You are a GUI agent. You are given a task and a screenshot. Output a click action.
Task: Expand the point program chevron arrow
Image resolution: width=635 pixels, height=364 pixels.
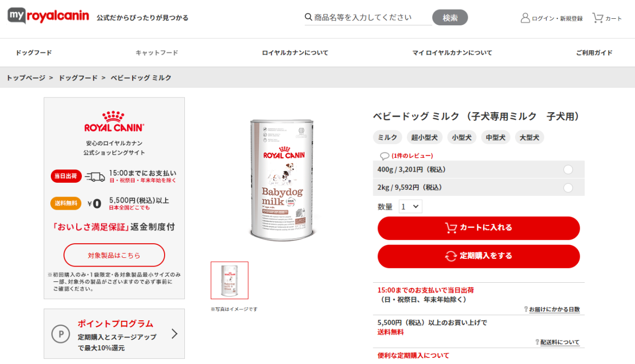pos(174,334)
